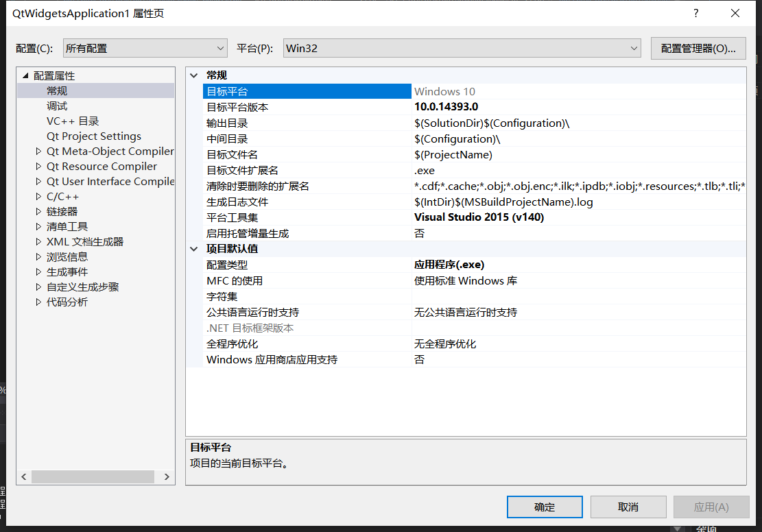Expand the 链接器 node
Viewport: 762px width, 532px height.
point(39,210)
